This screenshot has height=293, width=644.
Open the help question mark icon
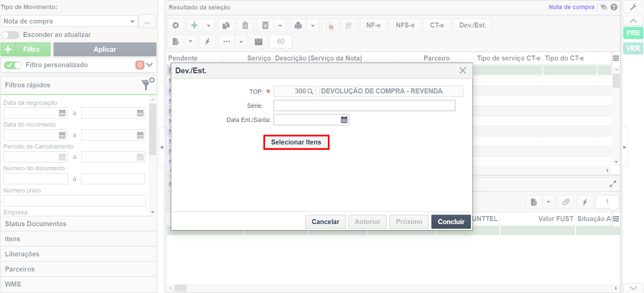point(614,7)
